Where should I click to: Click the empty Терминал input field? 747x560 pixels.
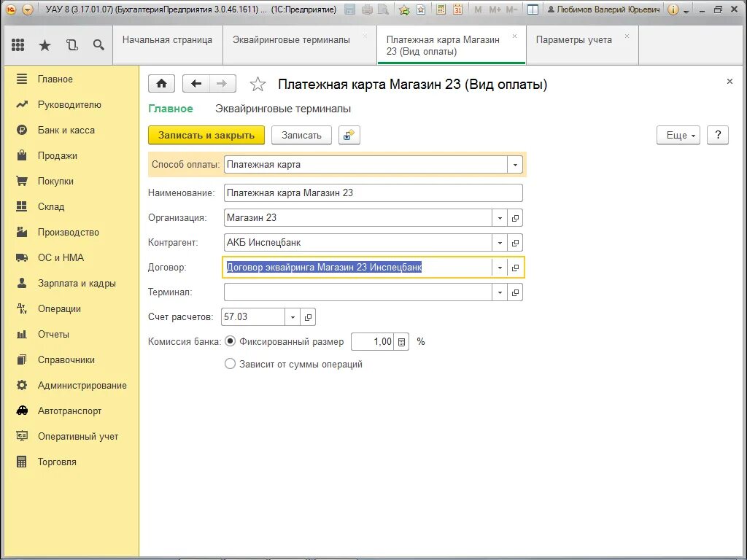click(x=357, y=292)
